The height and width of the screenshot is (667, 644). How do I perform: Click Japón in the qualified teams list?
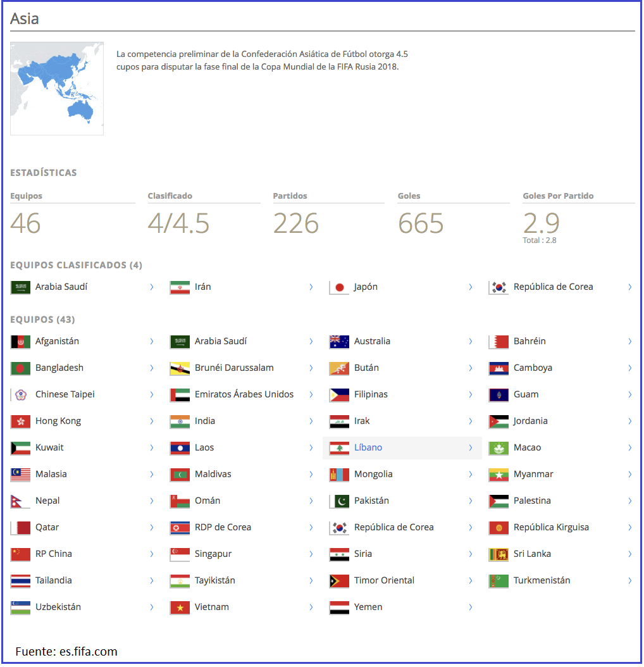point(366,287)
